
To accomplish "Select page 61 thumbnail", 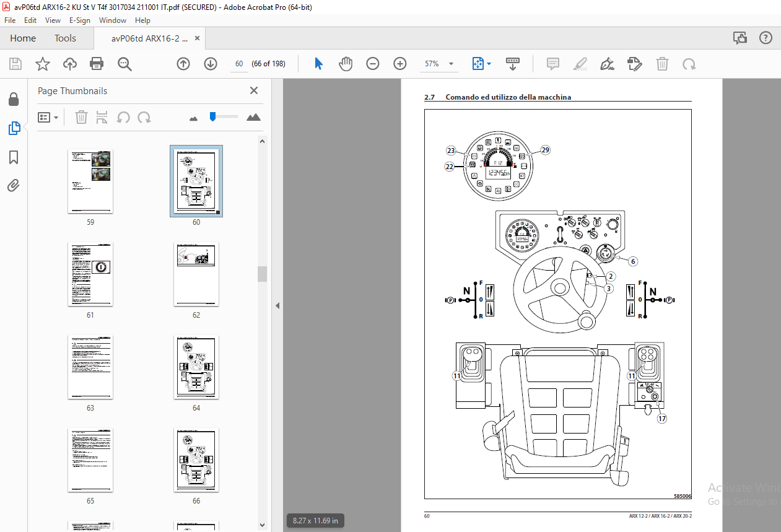I will tap(90, 274).
